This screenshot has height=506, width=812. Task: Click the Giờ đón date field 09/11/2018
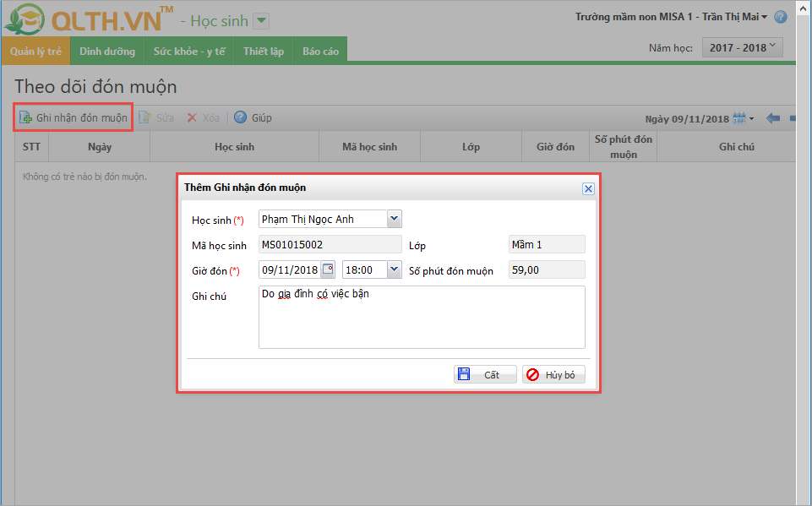(290, 269)
